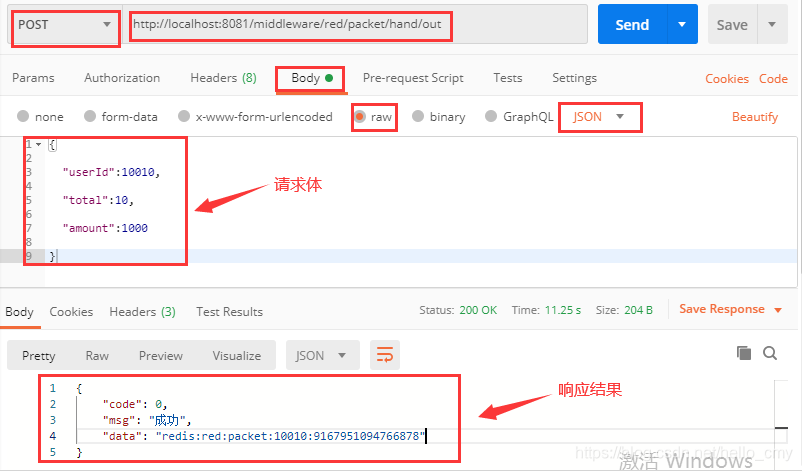Switch response view to Raw
802x471 pixels.
click(x=97, y=355)
